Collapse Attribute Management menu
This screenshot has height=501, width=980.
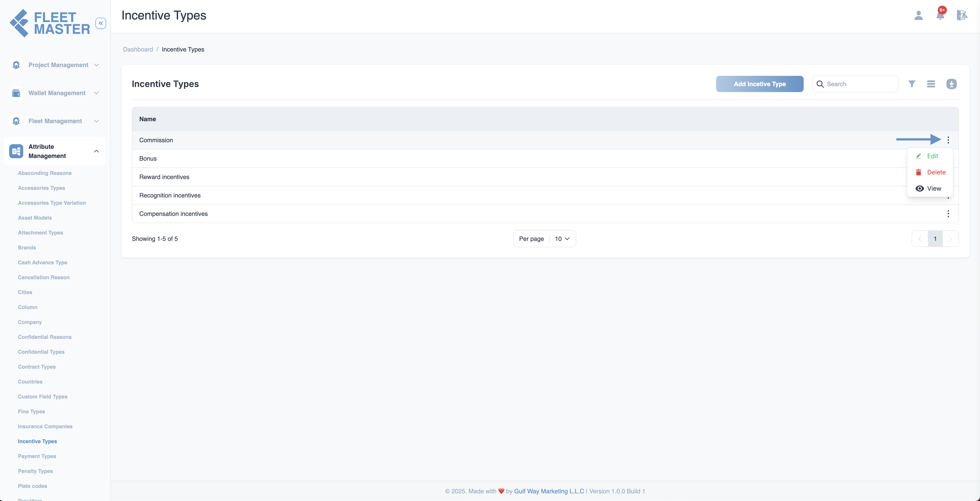(x=96, y=151)
